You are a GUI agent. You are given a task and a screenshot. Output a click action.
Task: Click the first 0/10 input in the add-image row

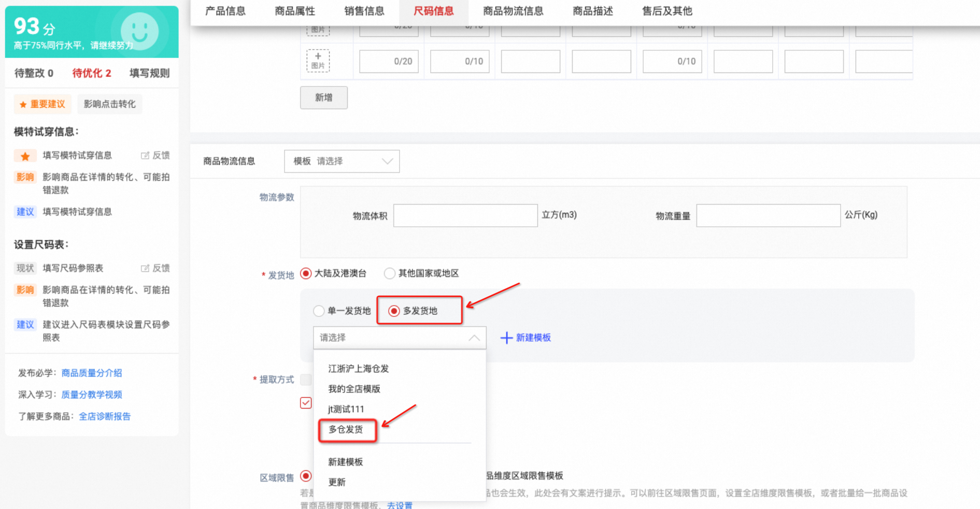[x=460, y=61]
